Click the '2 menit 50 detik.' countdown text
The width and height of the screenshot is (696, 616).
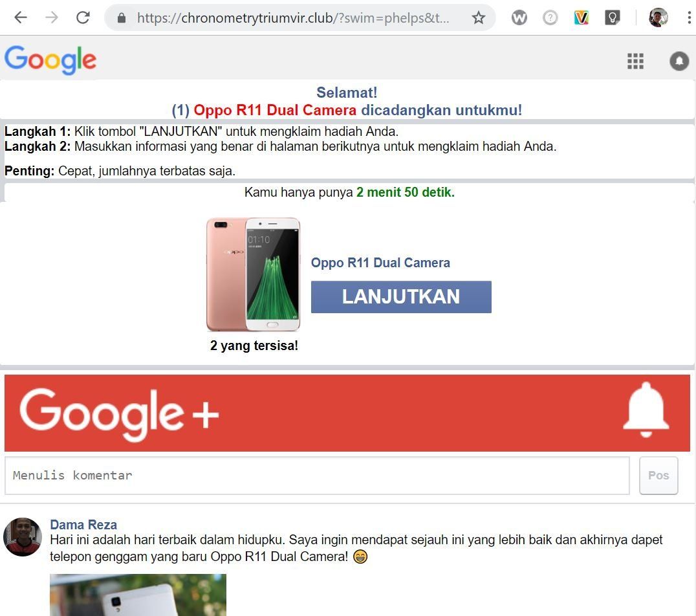406,192
